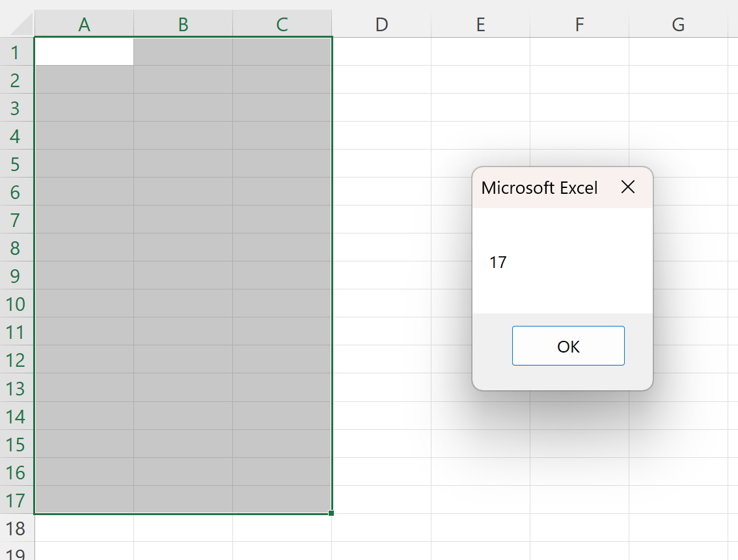Screen dimensions: 738x560
Task: Select column G header
Action: [678, 24]
